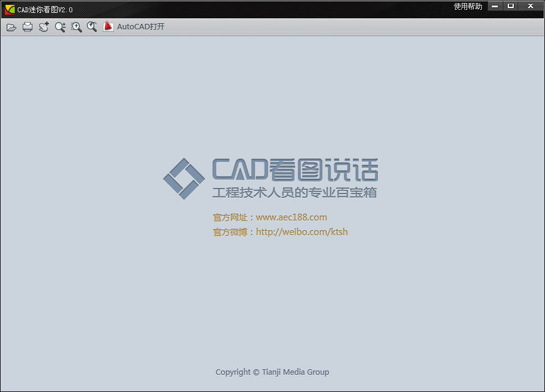Click the red AutoCAD logo icon
Viewport: 545px width, 392px height.
108,26
